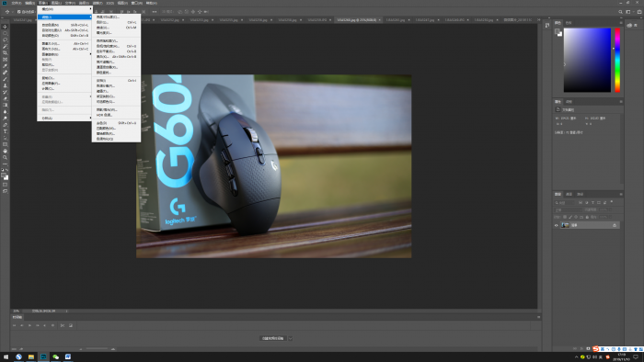Hide the layer using its eye icon
Image resolution: width=644 pixels, height=362 pixels.
(x=557, y=225)
